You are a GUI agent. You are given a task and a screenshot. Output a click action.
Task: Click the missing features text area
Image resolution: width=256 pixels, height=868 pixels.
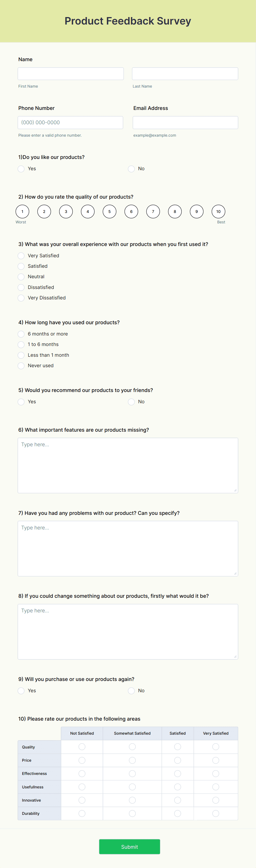128,465
